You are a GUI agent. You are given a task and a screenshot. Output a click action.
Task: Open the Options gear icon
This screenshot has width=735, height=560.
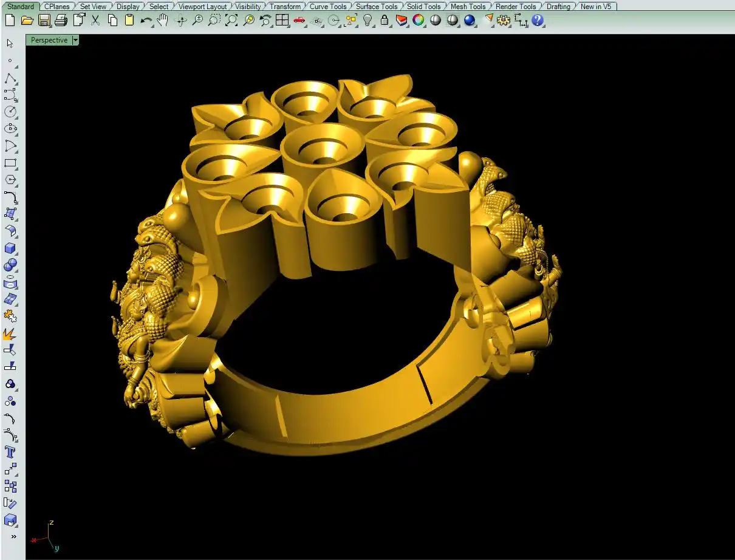click(503, 21)
